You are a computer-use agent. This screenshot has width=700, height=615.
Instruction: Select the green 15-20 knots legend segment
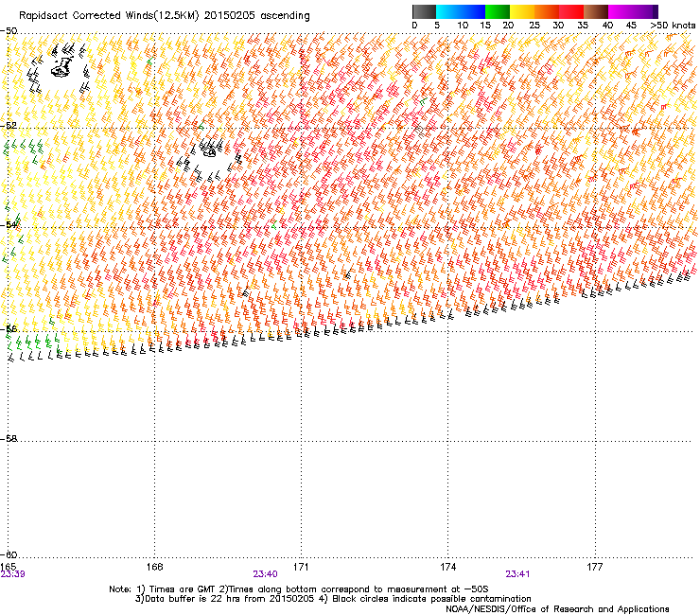pos(498,11)
